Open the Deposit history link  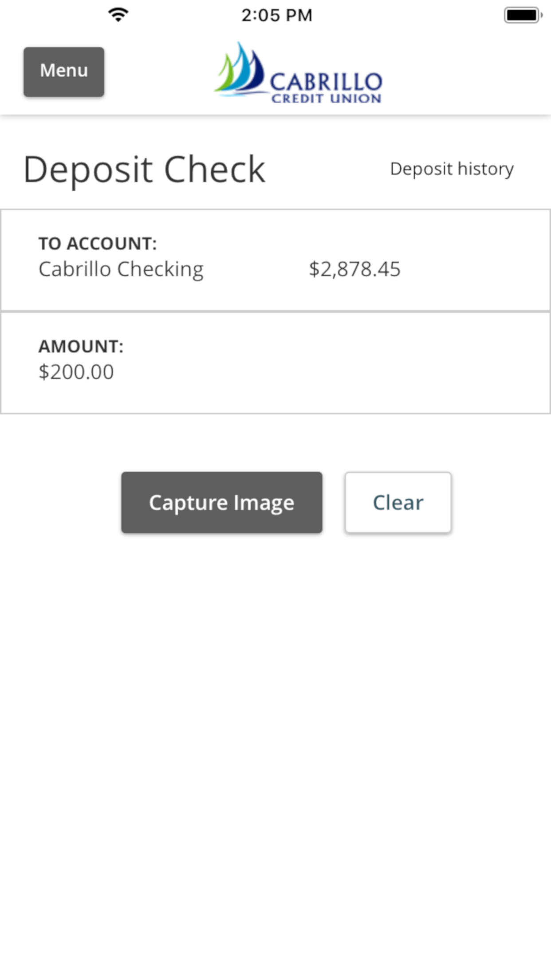coord(452,169)
